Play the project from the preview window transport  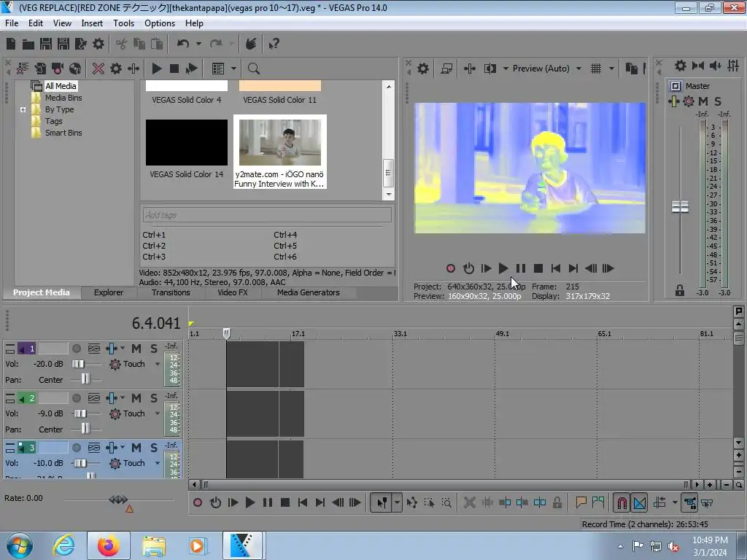[503, 268]
